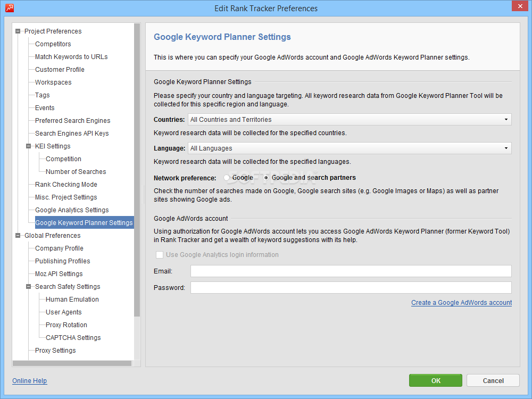Click the Cancel button
532x399 pixels.
click(x=493, y=380)
